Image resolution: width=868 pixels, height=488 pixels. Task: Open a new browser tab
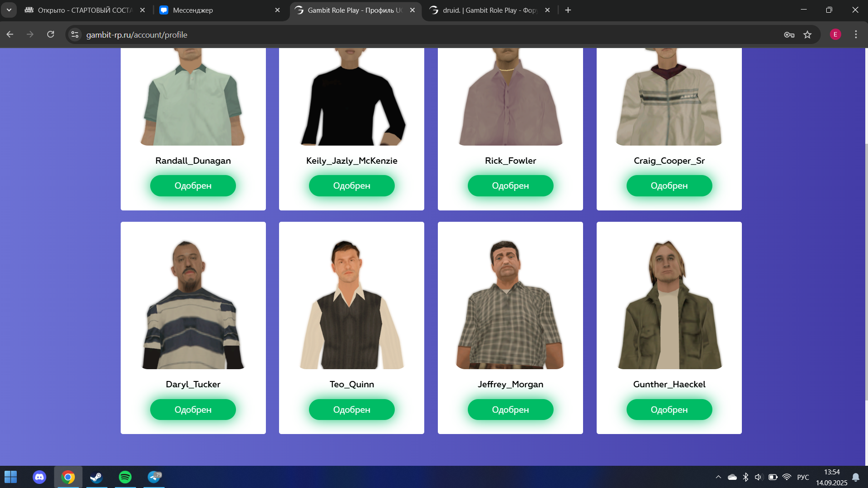tap(568, 10)
